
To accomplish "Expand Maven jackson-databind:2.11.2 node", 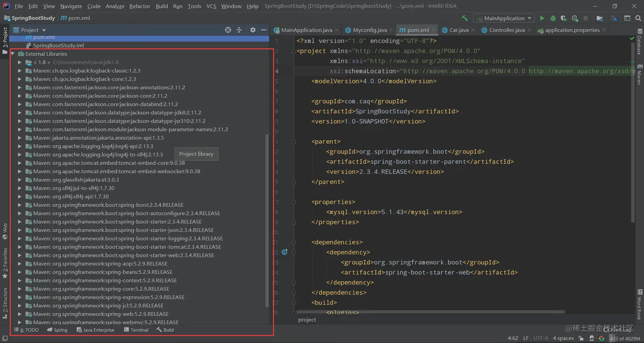I will pyautogui.click(x=20, y=104).
